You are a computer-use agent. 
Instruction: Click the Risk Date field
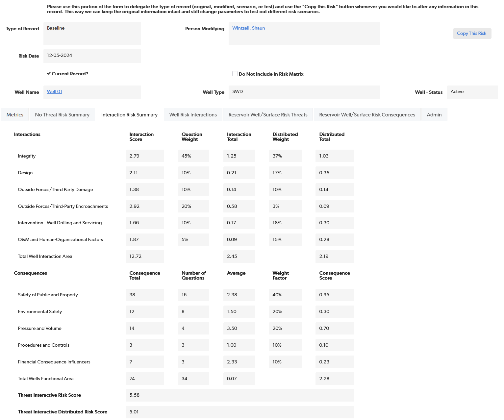tap(92, 56)
